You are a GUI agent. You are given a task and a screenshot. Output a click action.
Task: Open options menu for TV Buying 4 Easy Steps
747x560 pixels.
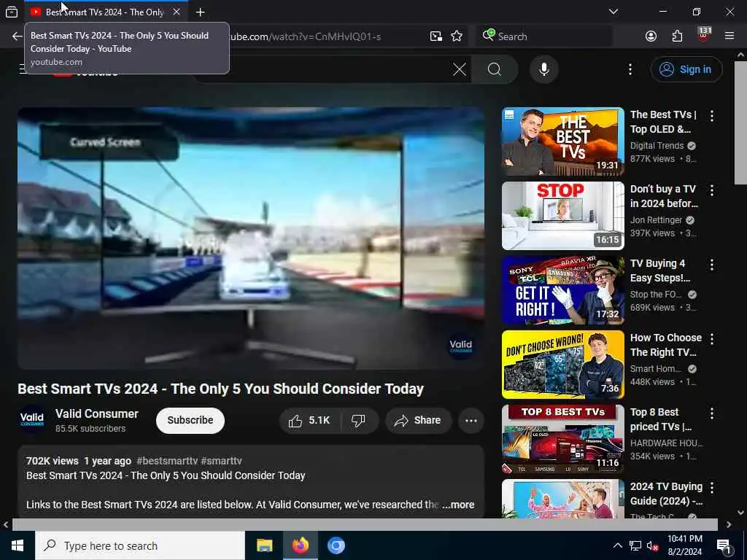point(712,264)
